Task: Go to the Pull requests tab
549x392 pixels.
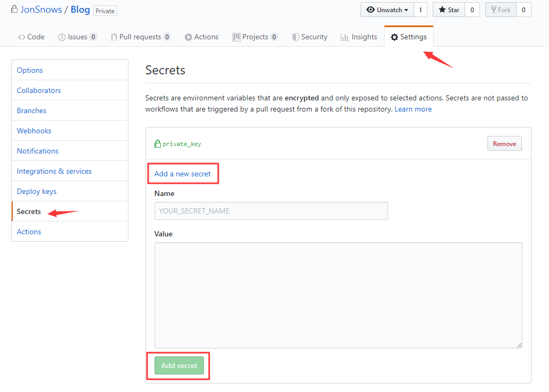Action: coord(140,37)
